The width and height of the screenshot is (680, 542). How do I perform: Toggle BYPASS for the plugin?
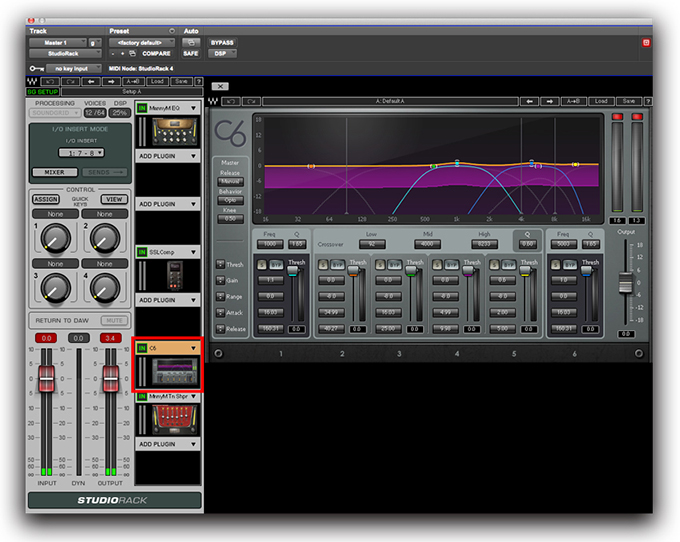click(222, 42)
